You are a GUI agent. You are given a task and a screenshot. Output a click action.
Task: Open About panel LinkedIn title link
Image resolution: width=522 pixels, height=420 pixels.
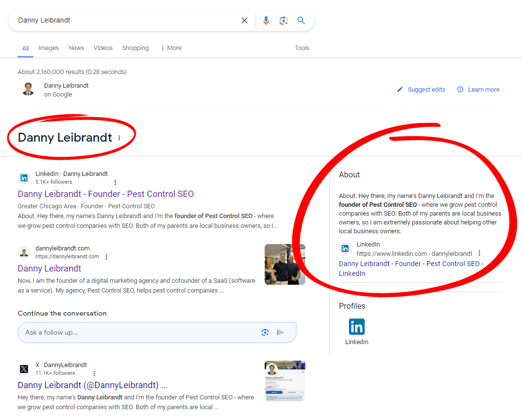pyautogui.click(x=411, y=269)
